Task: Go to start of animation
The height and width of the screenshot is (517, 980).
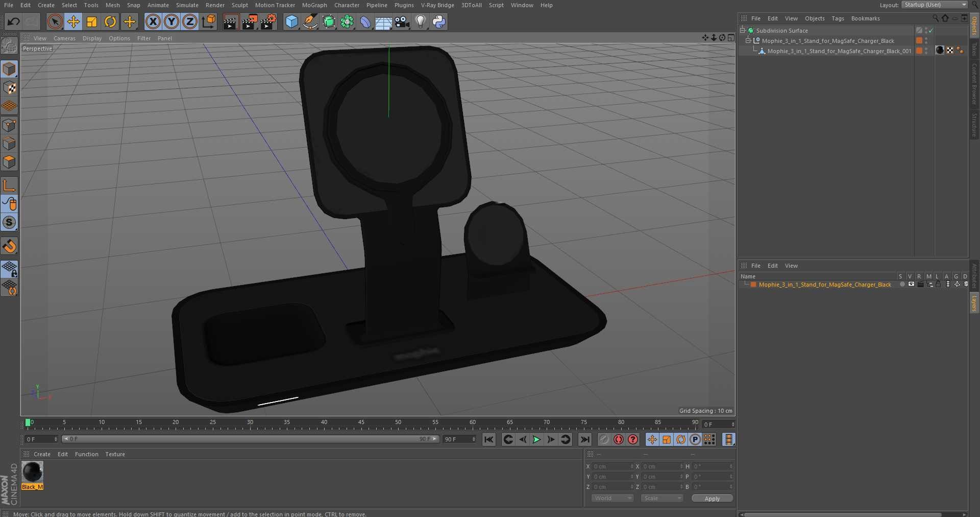Action: click(x=489, y=439)
